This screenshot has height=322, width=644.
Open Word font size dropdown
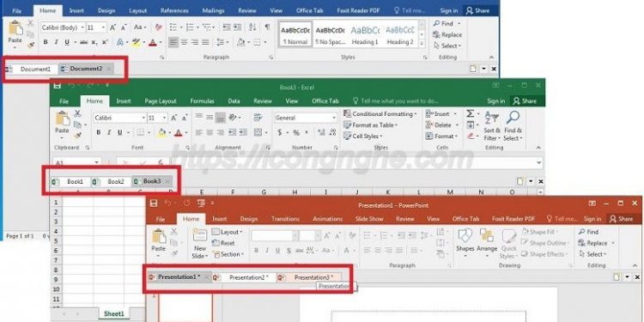pos(103,27)
